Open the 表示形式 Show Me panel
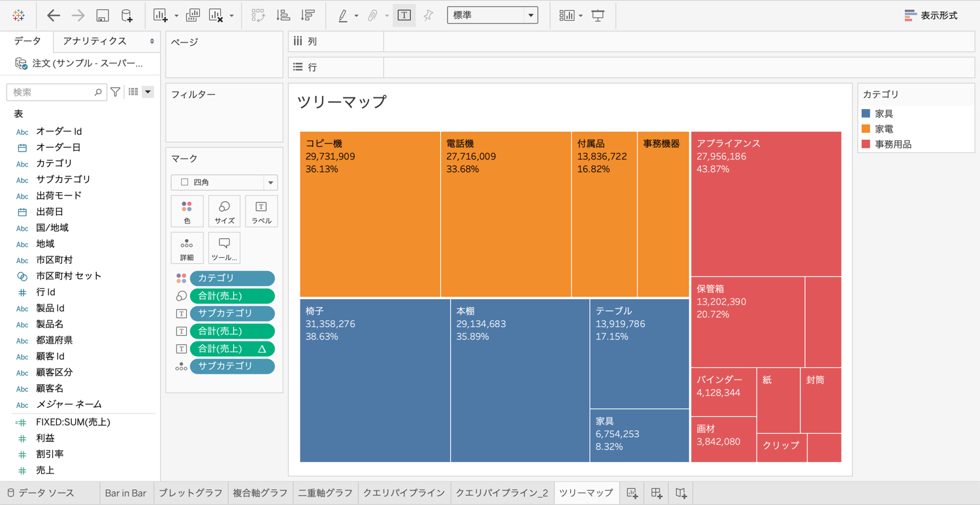 click(x=931, y=15)
